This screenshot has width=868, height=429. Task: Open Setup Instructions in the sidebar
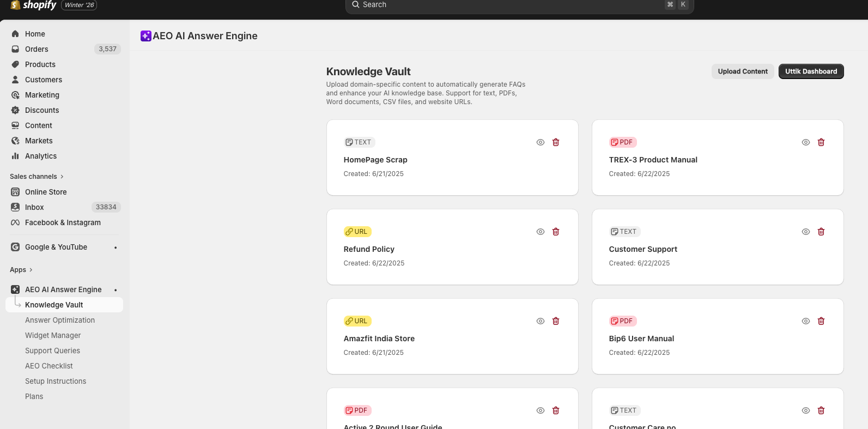56,381
